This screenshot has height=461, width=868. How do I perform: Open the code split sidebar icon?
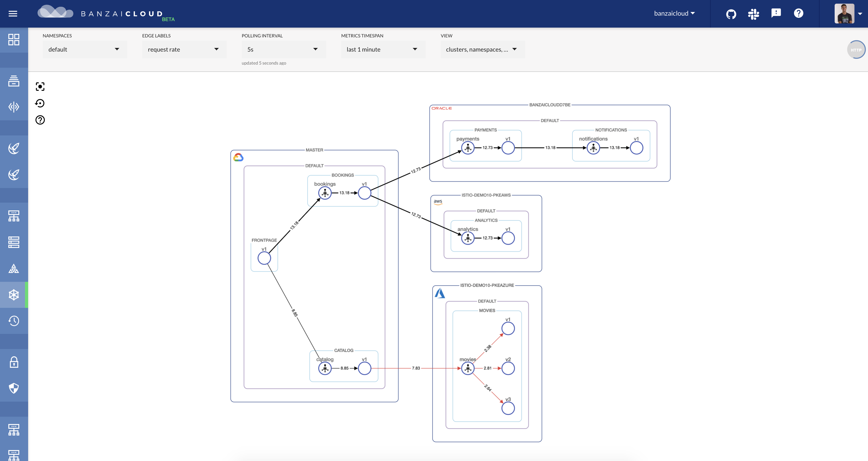(x=14, y=107)
